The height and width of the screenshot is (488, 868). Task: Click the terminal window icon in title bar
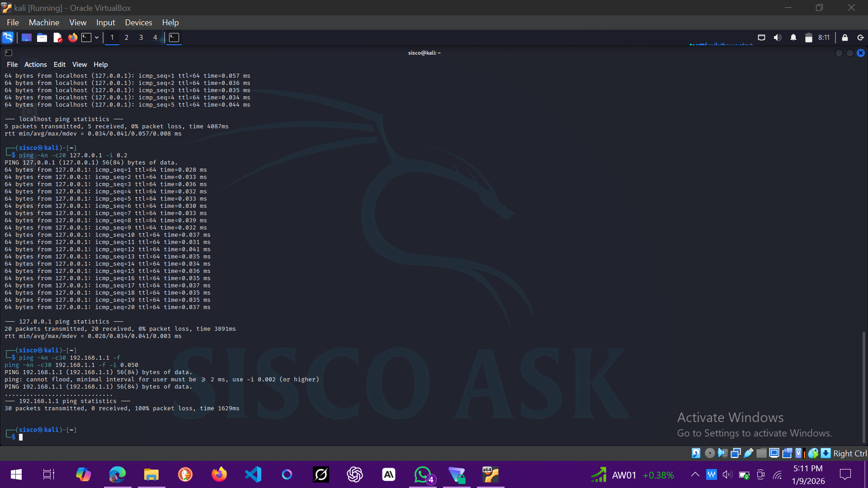click(9, 53)
